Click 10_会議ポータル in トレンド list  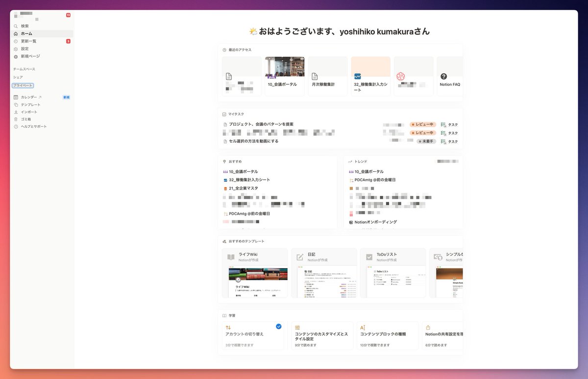[x=369, y=171]
